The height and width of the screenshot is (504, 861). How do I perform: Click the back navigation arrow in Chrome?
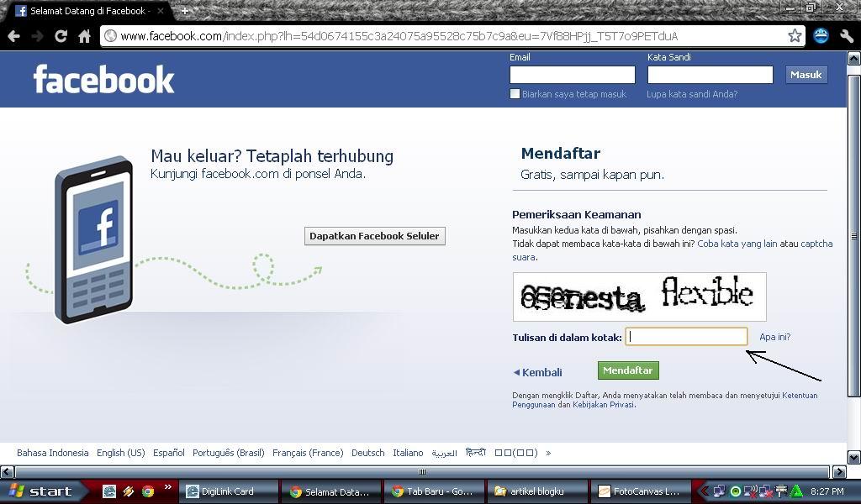coord(13,36)
